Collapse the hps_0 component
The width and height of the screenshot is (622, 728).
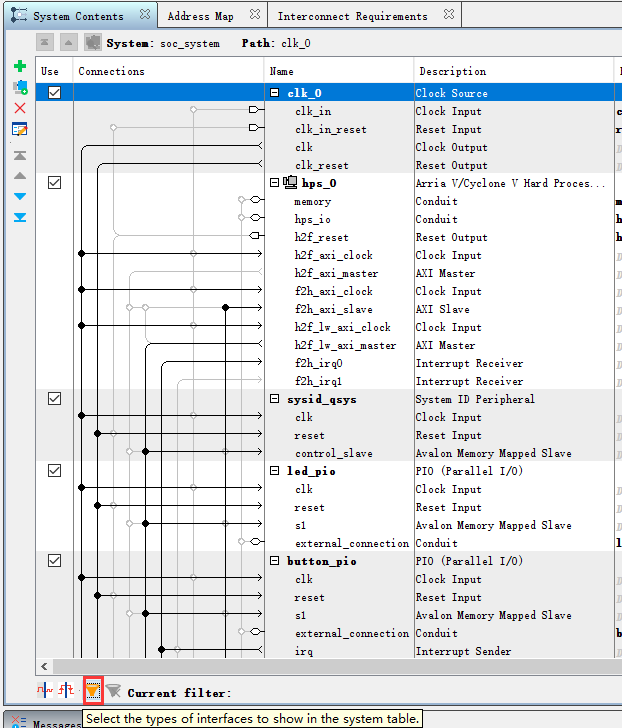click(x=274, y=182)
